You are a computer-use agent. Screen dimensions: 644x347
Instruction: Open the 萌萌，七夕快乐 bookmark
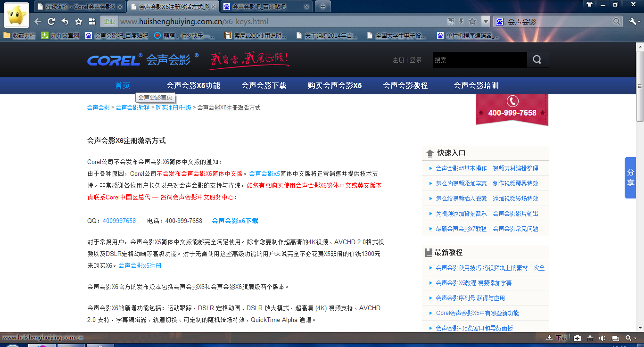[x=184, y=35]
